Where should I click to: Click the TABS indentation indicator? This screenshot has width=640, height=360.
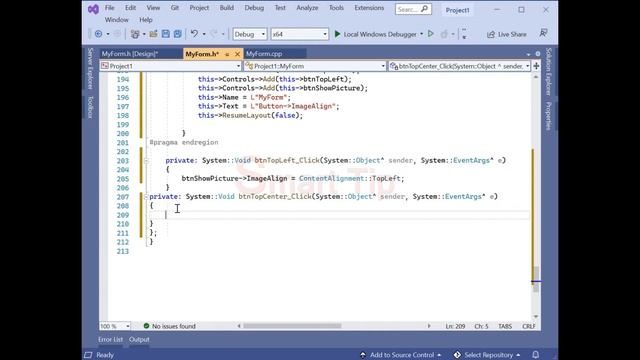tap(505, 326)
